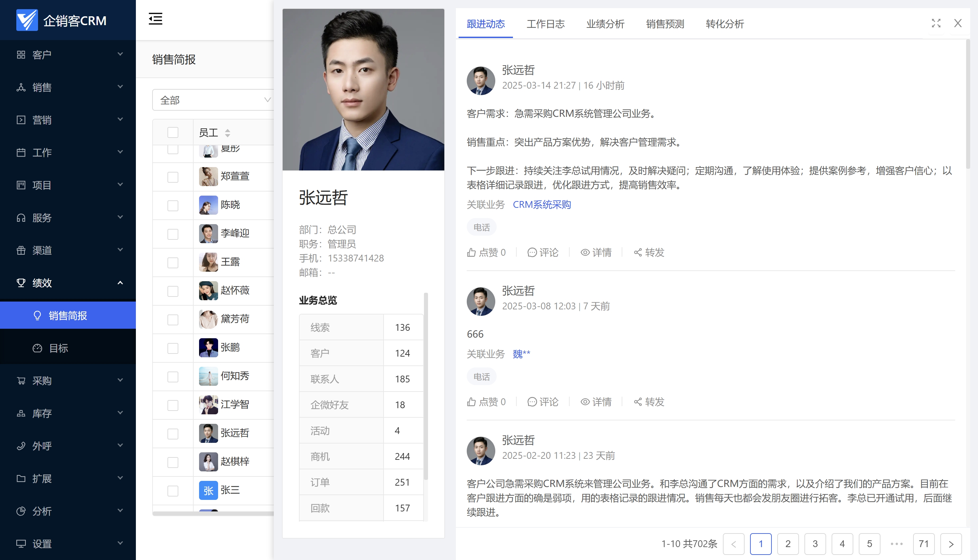
Task: Select the checkbox for 张鹏
Action: point(173,348)
